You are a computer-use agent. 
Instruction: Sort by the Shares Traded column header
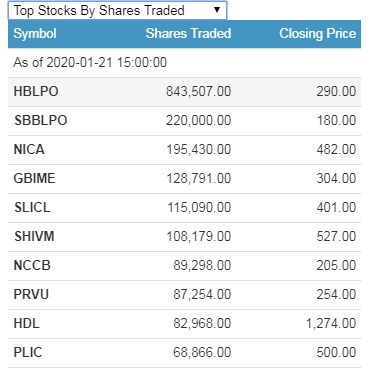tap(188, 34)
